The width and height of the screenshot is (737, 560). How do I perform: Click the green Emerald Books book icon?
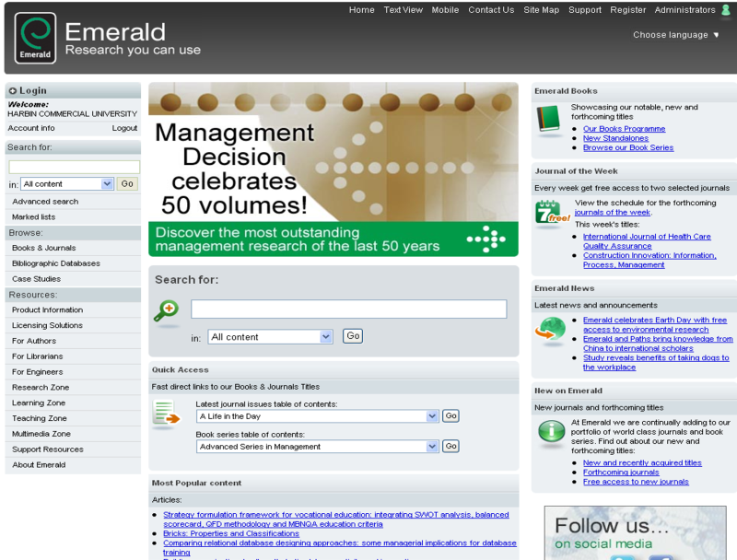pos(548,120)
